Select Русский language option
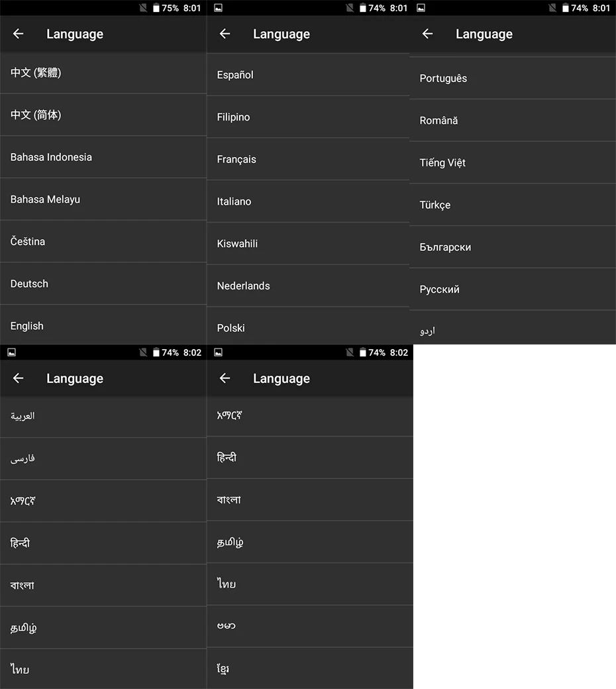The width and height of the screenshot is (616, 689). point(513,290)
